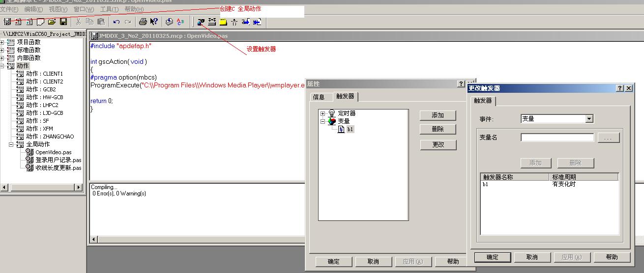
Task: Click 确定 in the 属性 dialog
Action: click(334, 262)
